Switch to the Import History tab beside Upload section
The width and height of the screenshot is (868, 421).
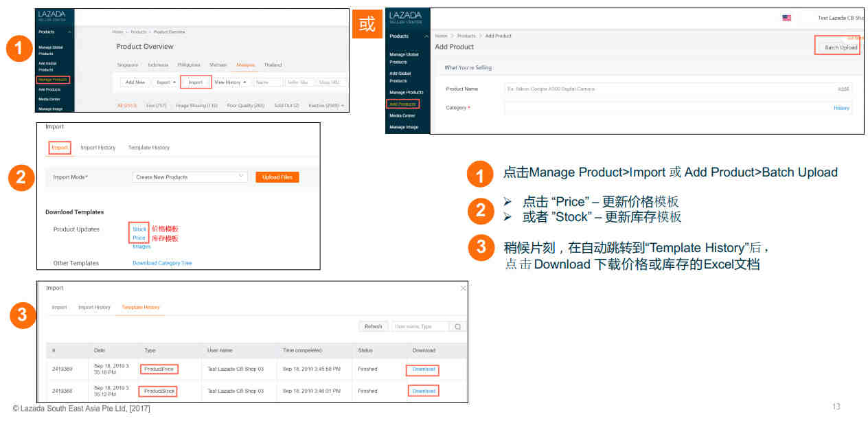coord(98,148)
